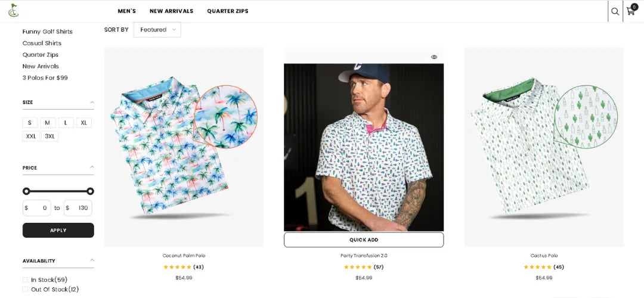This screenshot has height=298, width=644.
Task: Click Cactus Polo star rating
Action: coord(538,267)
